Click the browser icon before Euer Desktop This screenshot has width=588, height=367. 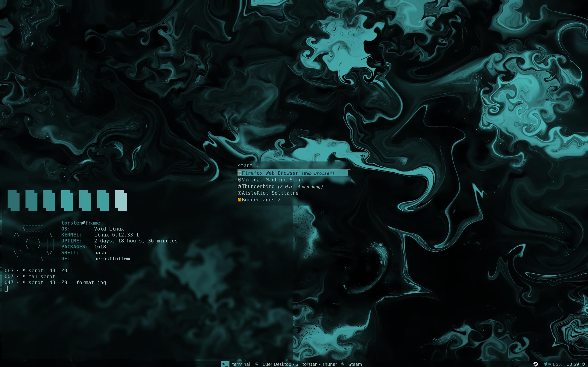257,364
